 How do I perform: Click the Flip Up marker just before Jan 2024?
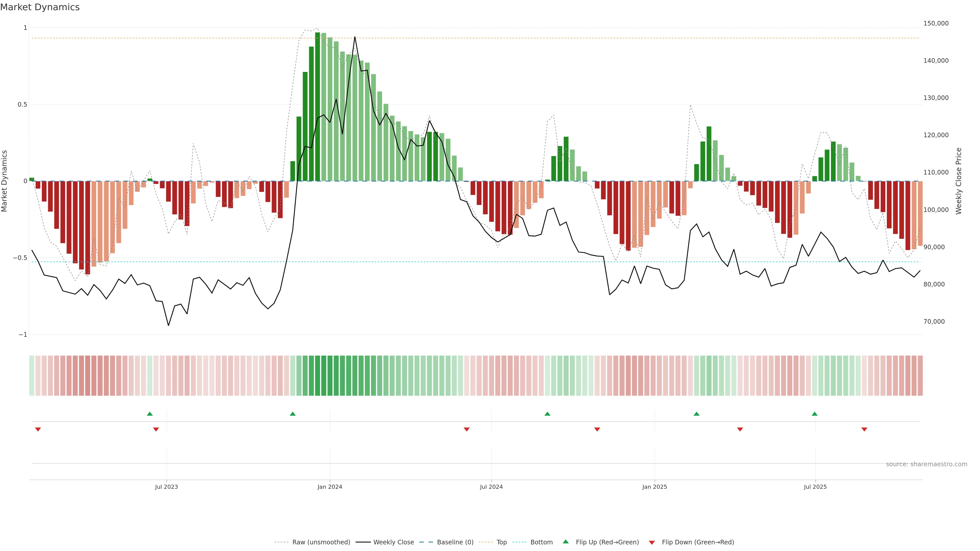[x=292, y=414]
